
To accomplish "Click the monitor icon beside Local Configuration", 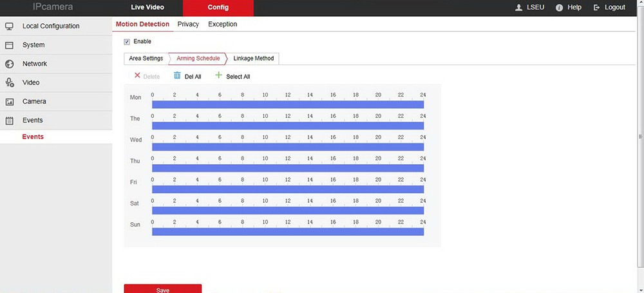I will click(x=10, y=26).
